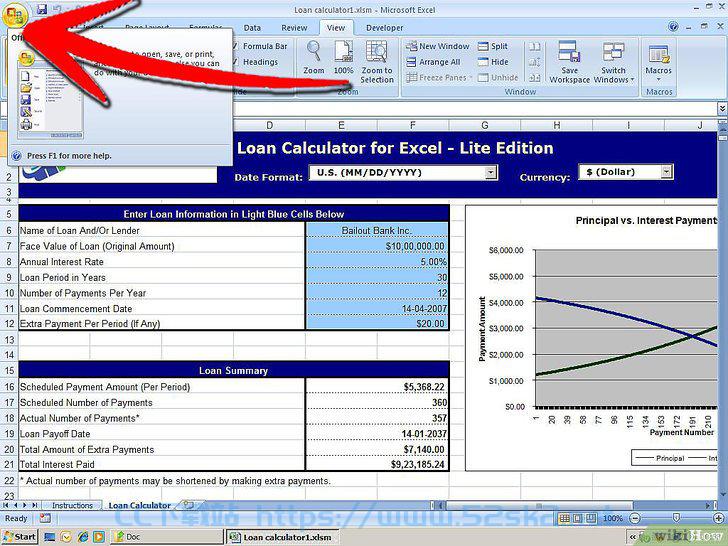The width and height of the screenshot is (728, 546).
Task: Click the Principal legend entry in chart
Action: pos(659,458)
